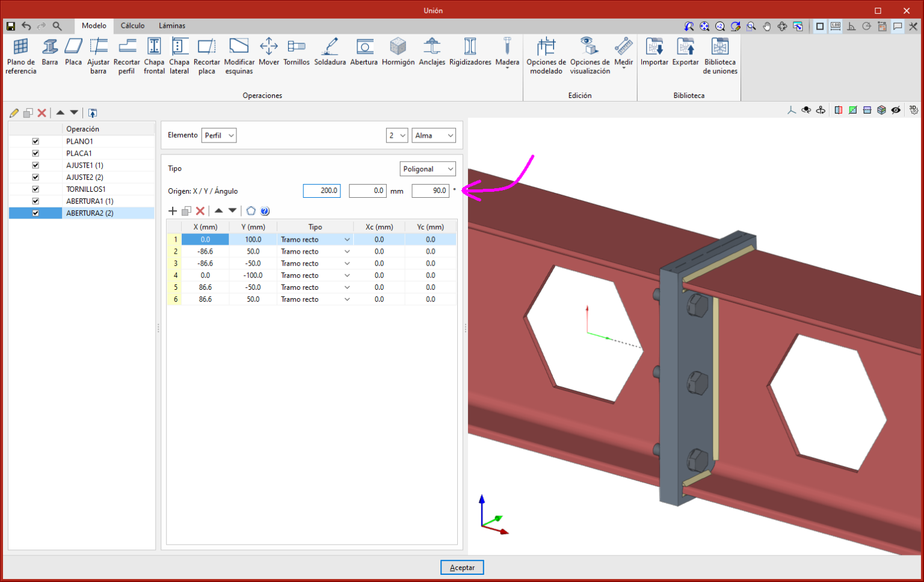Disable the ABERTURA1 (1) checkbox

pos(35,201)
